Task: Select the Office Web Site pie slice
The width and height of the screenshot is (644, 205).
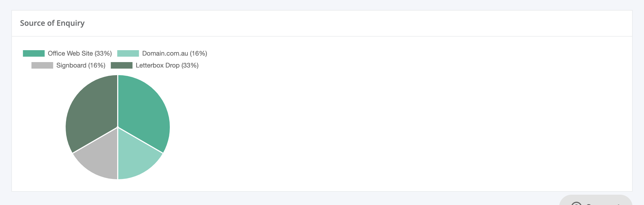Action: (144, 111)
